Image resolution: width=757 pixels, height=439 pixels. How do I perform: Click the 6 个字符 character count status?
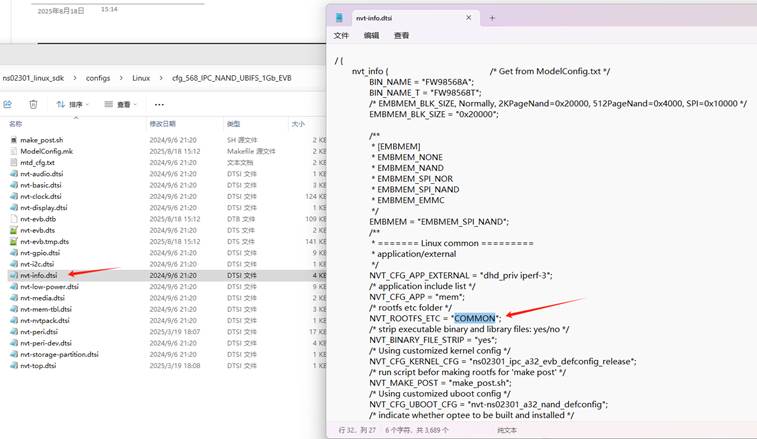pyautogui.click(x=400, y=430)
